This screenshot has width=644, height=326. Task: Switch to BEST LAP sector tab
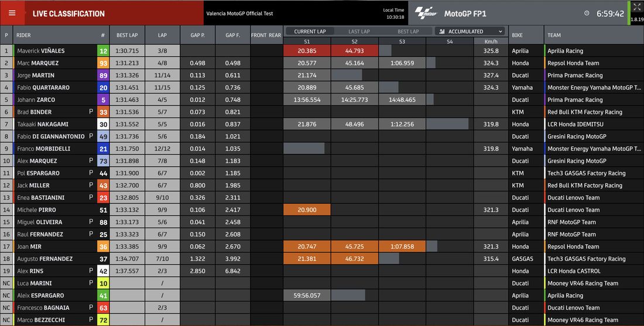(408, 31)
